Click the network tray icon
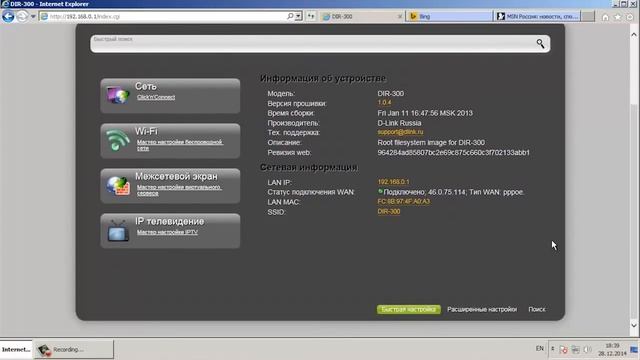Viewport: 640px width, 360px height. click(x=576, y=349)
